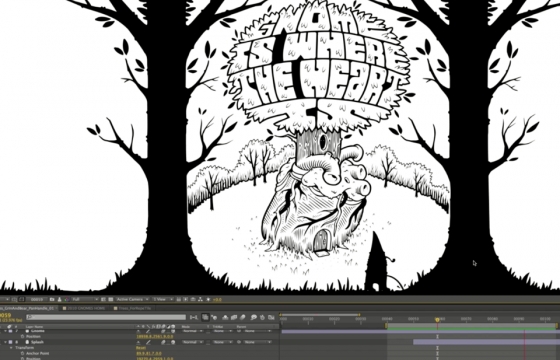Enable motion blur for the composition

[x=242, y=317]
